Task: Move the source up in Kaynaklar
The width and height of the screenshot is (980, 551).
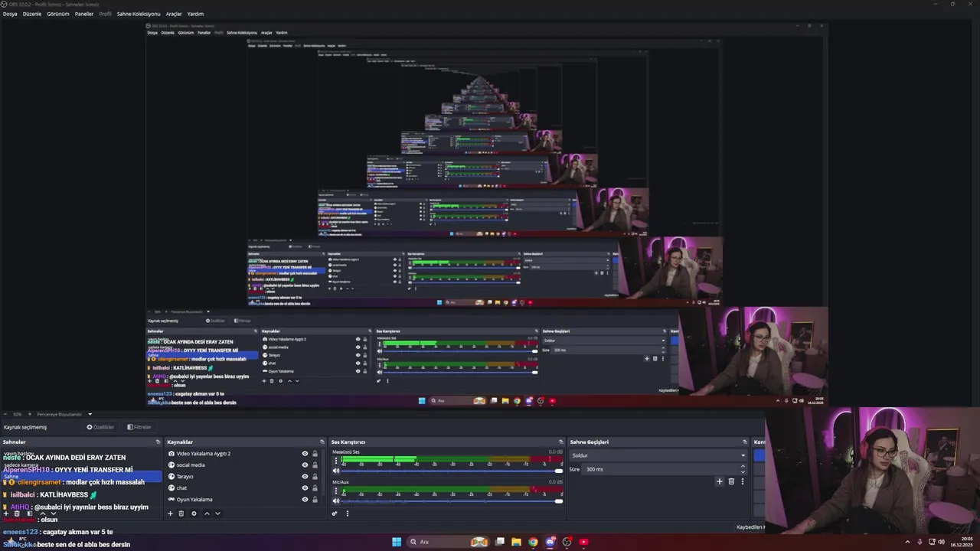Action: pos(206,514)
